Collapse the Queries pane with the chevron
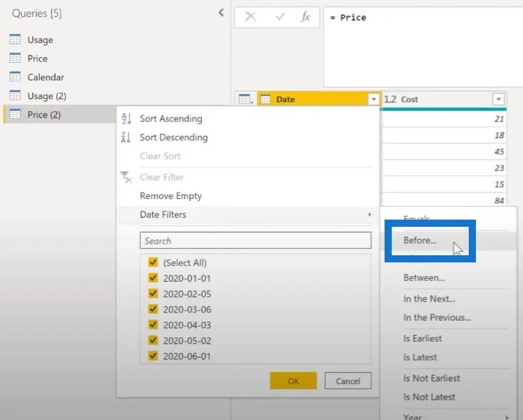Screen dimensions: 523x420 coord(220,13)
